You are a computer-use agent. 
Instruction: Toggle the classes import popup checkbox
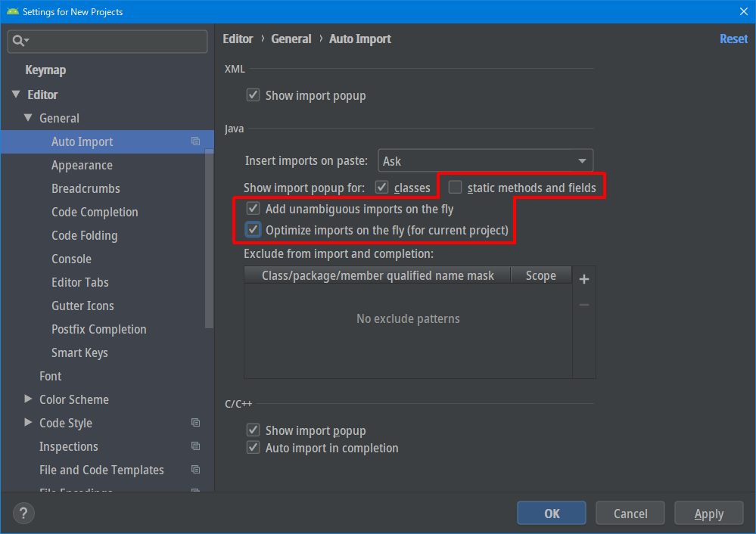pyautogui.click(x=382, y=187)
